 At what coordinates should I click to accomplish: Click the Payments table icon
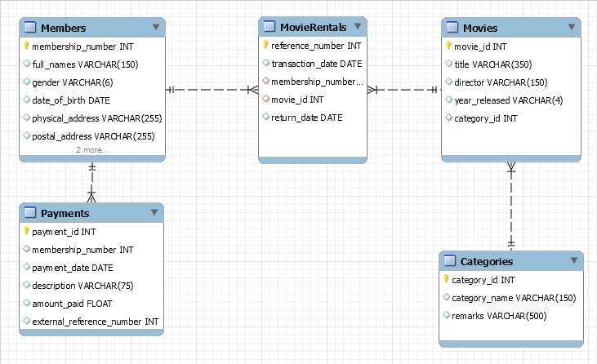tap(30, 213)
